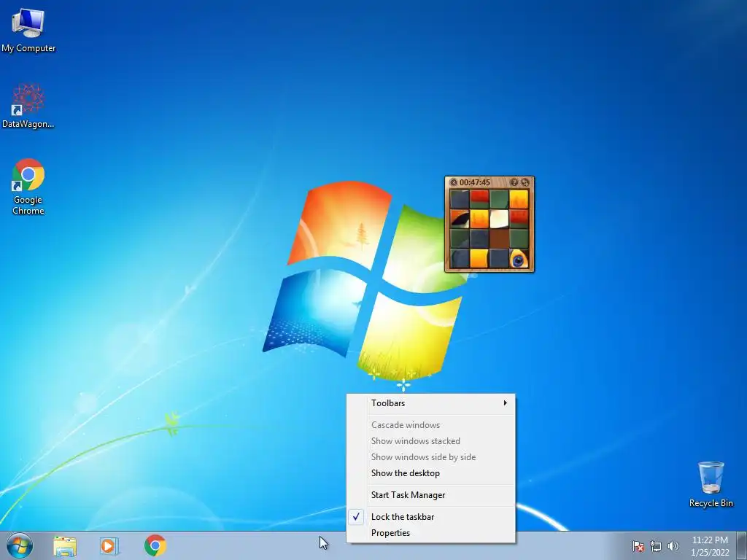Expand the Toolbars submenu
Image resolution: width=747 pixels, height=560 pixels.
click(x=430, y=403)
